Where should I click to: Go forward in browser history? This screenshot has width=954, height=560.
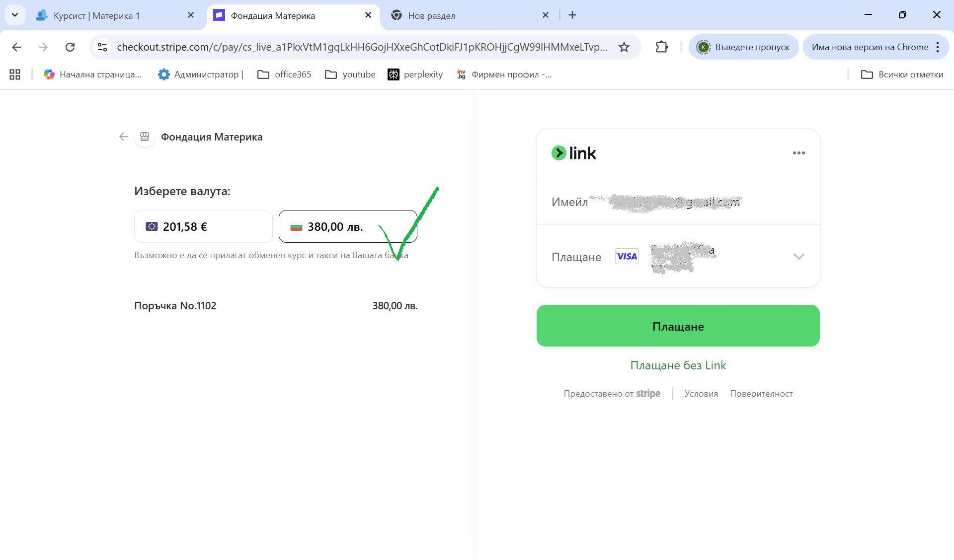pyautogui.click(x=43, y=47)
